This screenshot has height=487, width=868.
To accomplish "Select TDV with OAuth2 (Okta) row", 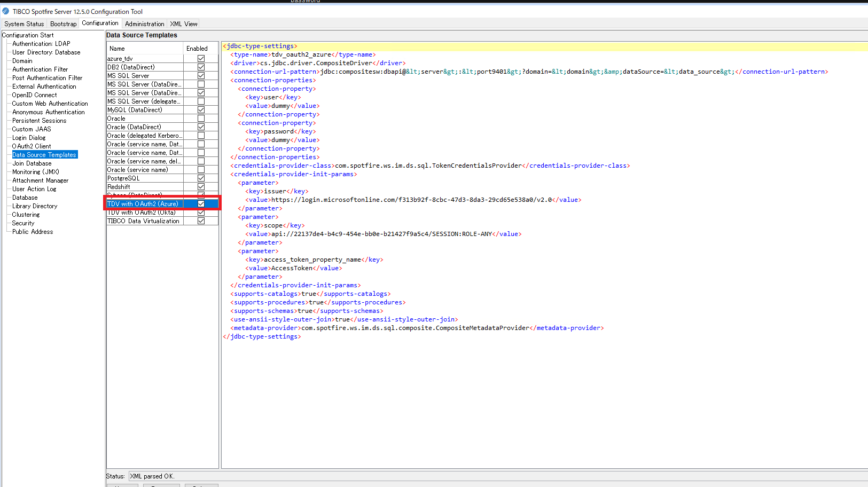I will pos(145,213).
